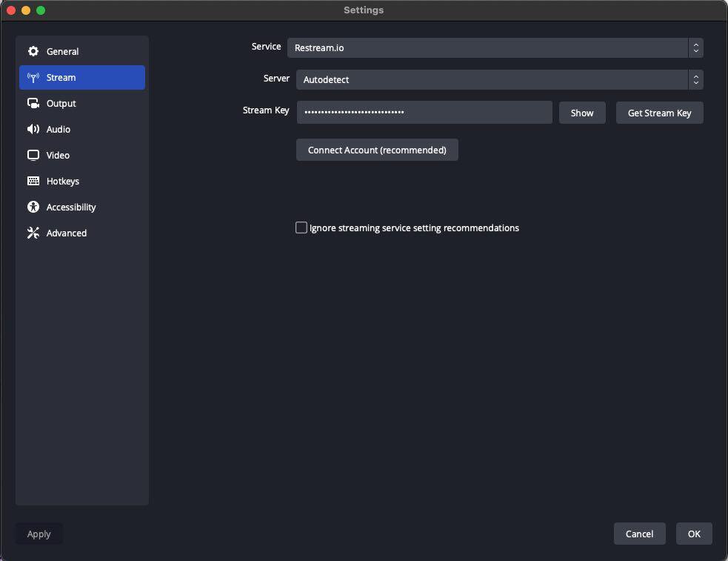Click the Advanced tools icon

click(33, 233)
